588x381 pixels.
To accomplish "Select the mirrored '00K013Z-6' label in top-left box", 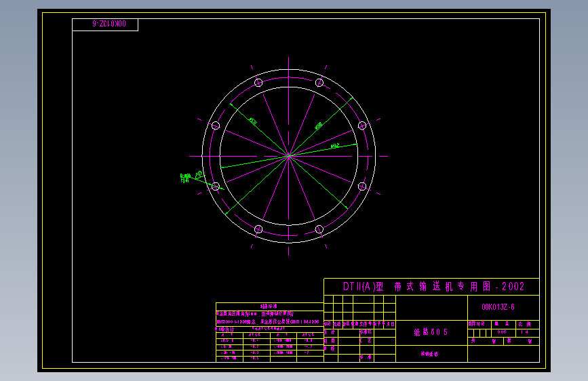I will (x=109, y=24).
